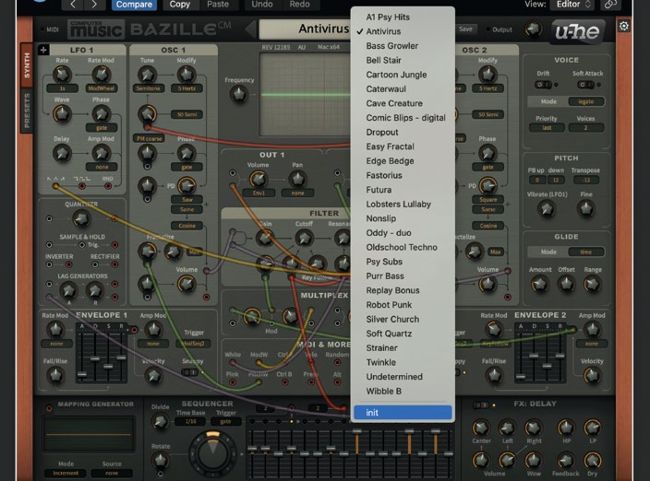The width and height of the screenshot is (650, 481).
Task: Toggle the Soft Attack switch
Action: click(585, 85)
